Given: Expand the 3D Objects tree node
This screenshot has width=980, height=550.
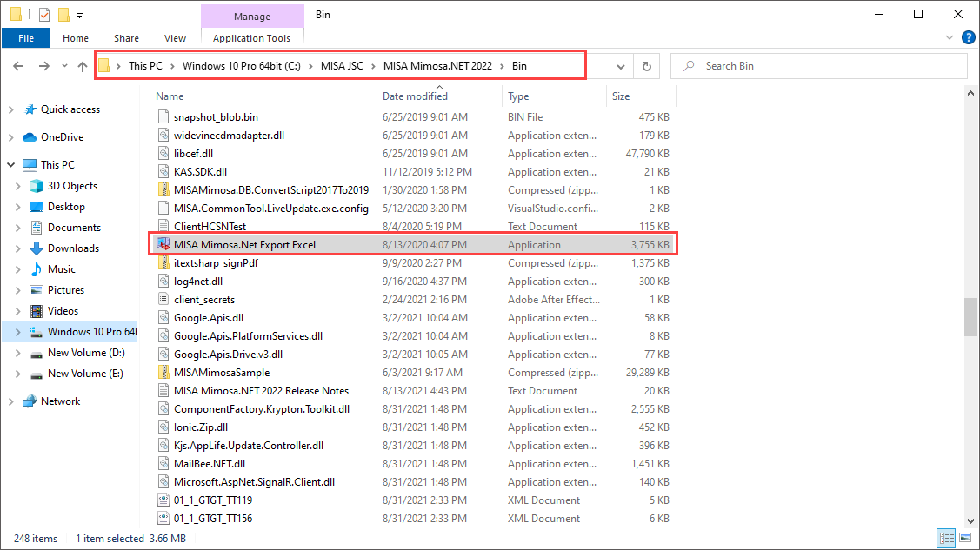Looking at the screenshot, I should tap(18, 185).
